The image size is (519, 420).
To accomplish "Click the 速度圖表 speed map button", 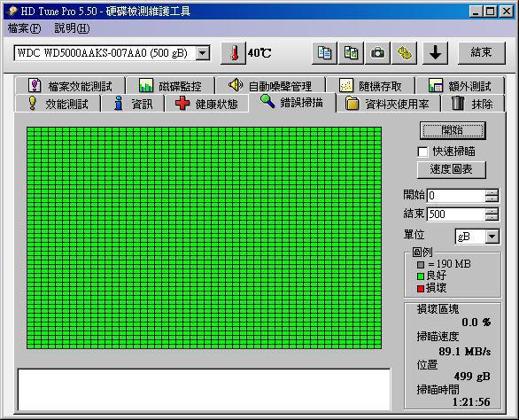I will coord(451,169).
